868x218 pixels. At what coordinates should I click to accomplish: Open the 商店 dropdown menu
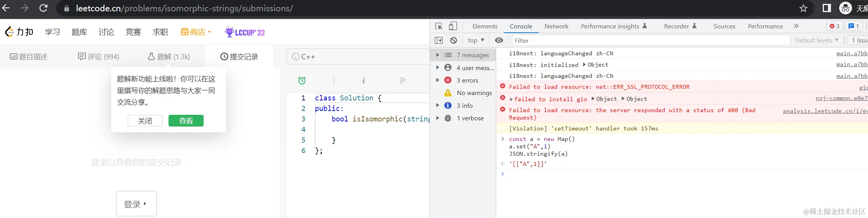pyautogui.click(x=196, y=32)
